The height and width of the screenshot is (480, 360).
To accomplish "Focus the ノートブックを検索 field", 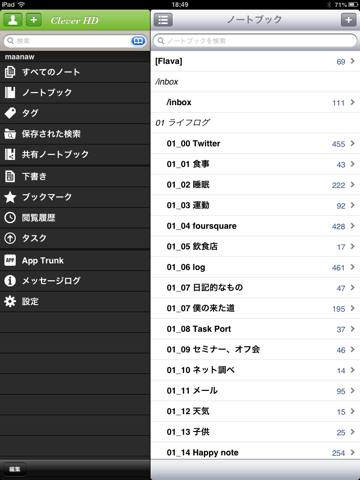I will (255, 41).
